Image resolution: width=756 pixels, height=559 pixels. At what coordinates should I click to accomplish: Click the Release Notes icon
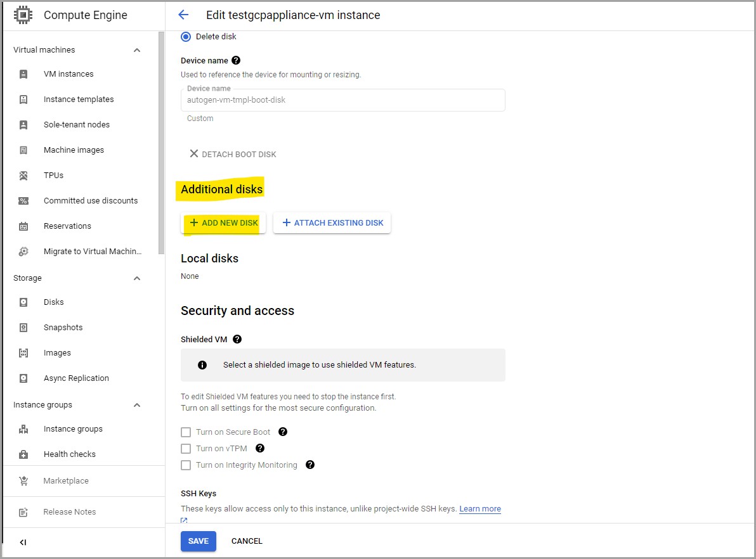pyautogui.click(x=23, y=512)
